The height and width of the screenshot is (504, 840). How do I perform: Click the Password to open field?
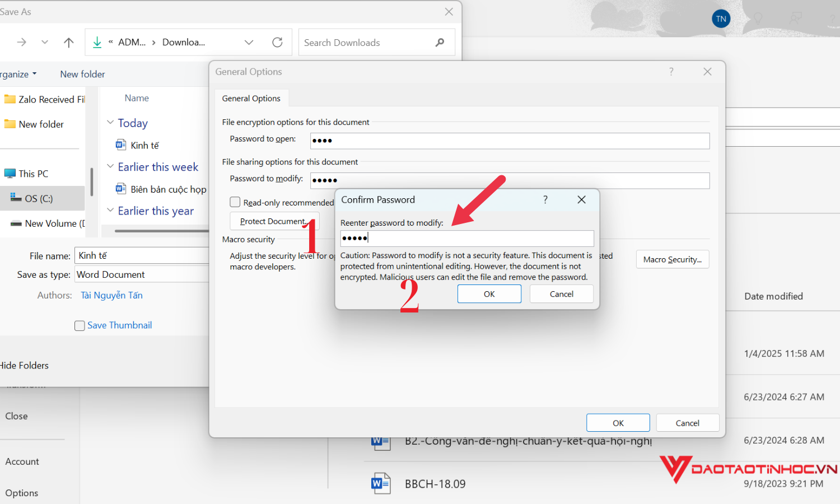510,141
